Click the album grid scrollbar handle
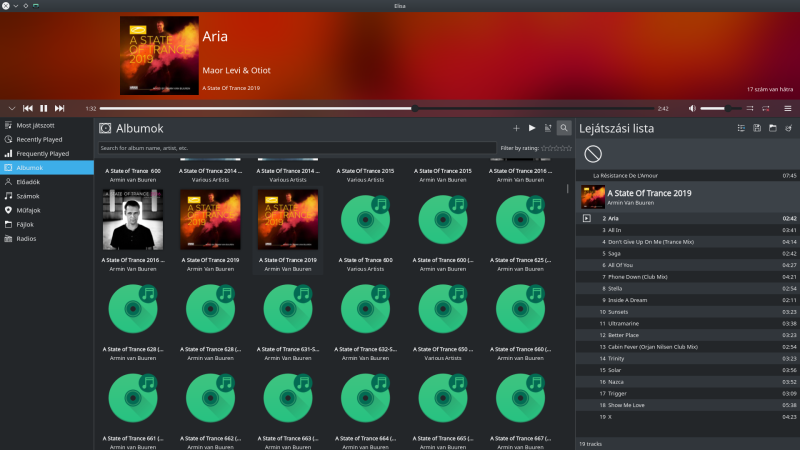 567,189
